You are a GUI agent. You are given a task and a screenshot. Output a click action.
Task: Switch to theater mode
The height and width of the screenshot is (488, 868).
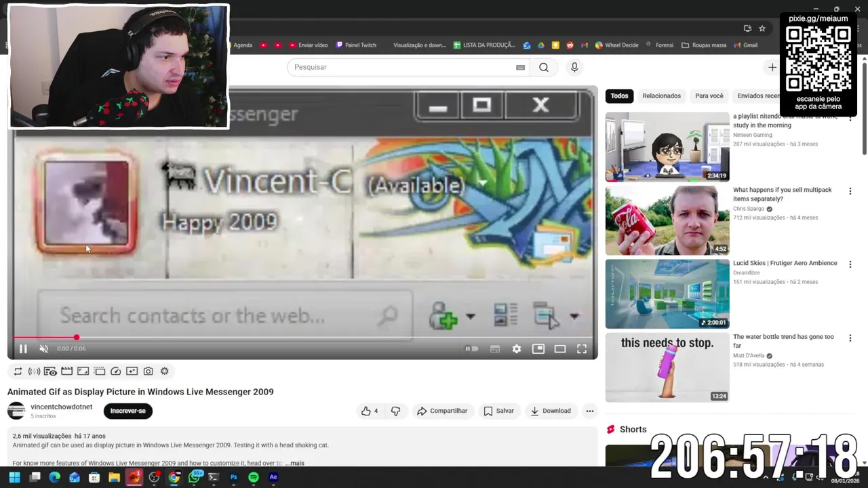560,348
